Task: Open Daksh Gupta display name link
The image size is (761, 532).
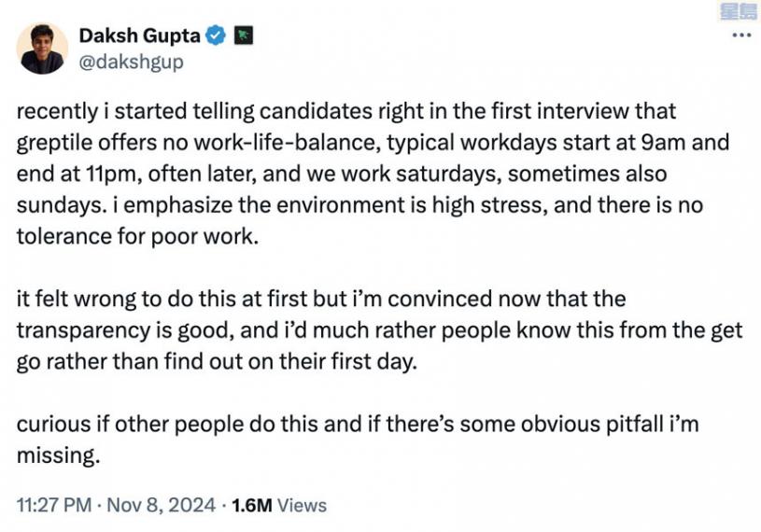Action: pos(140,36)
